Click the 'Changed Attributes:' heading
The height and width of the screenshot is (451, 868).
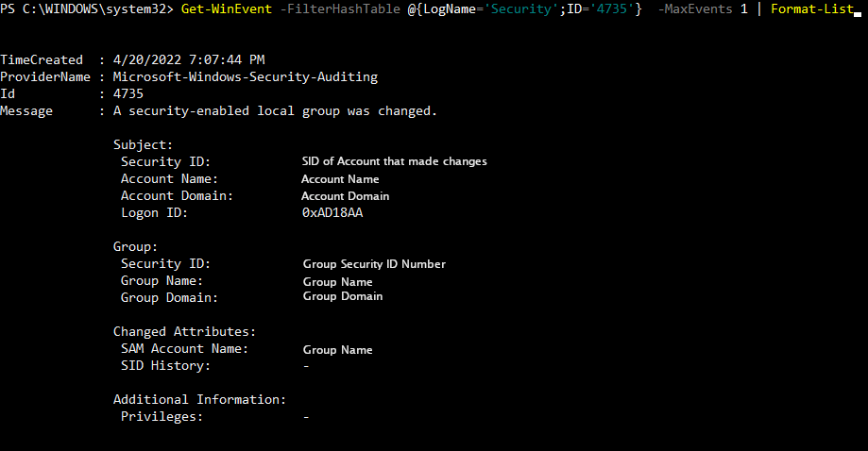click(x=184, y=331)
